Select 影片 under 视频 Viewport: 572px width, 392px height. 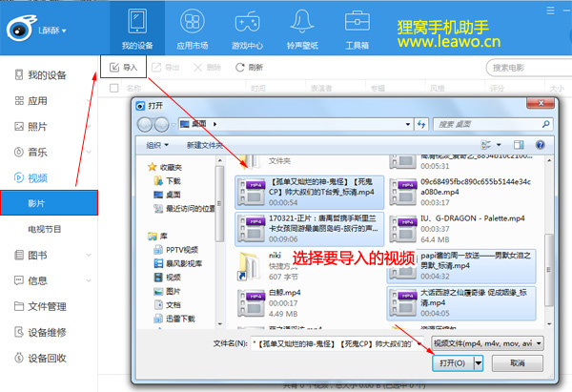pos(49,203)
